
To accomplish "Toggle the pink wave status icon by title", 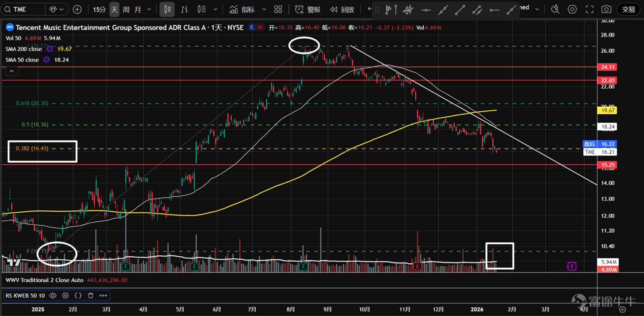I will pos(260,27).
